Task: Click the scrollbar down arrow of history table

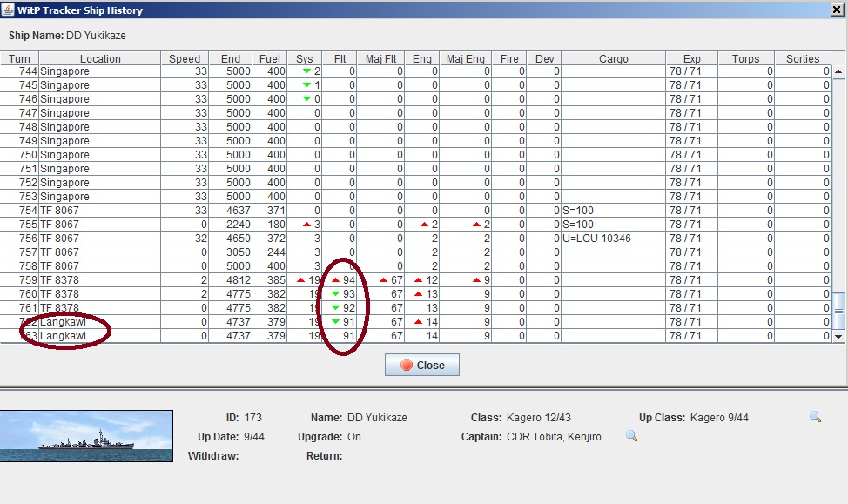Action: pos(838,336)
